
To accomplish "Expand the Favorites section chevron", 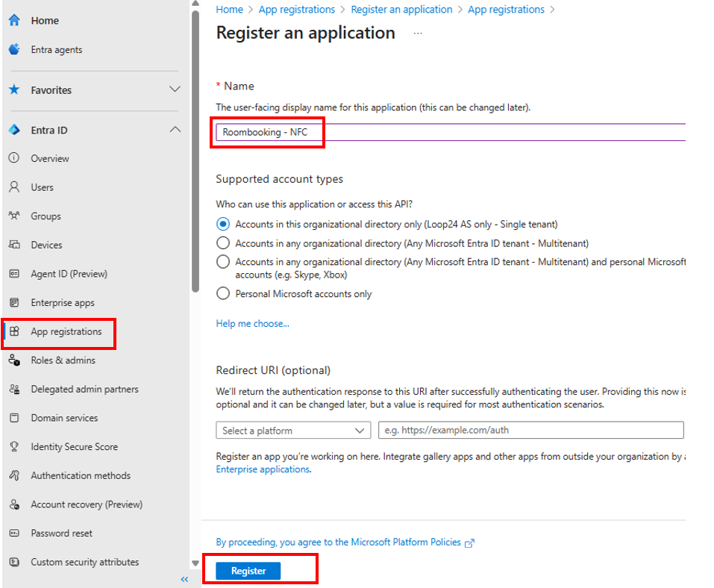I will tap(175, 90).
